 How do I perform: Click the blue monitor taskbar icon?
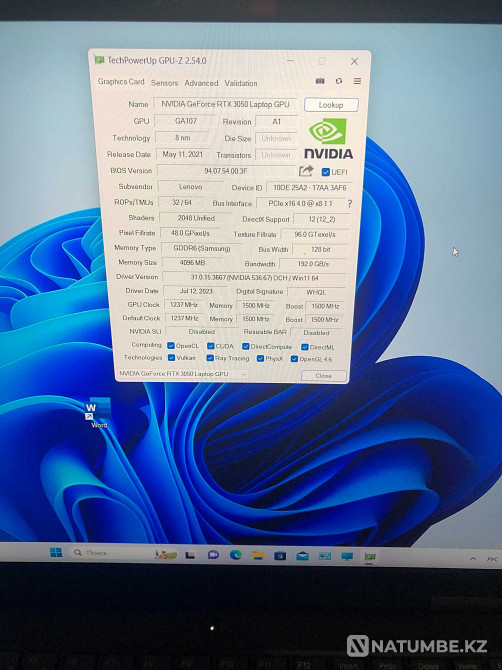347,556
